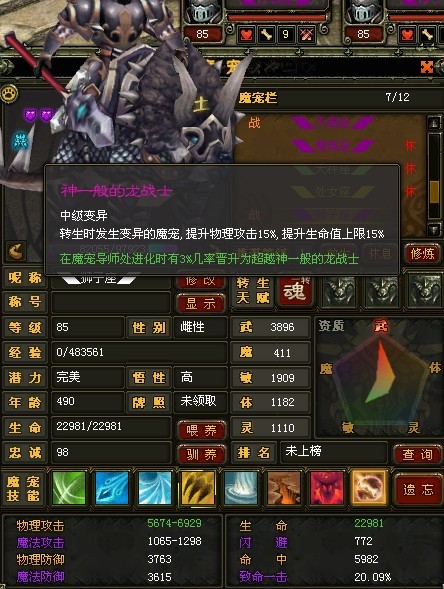Image resolution: width=444 pixels, height=589 pixels.
Task: Select the yellow claw skill icon
Action: tap(198, 488)
